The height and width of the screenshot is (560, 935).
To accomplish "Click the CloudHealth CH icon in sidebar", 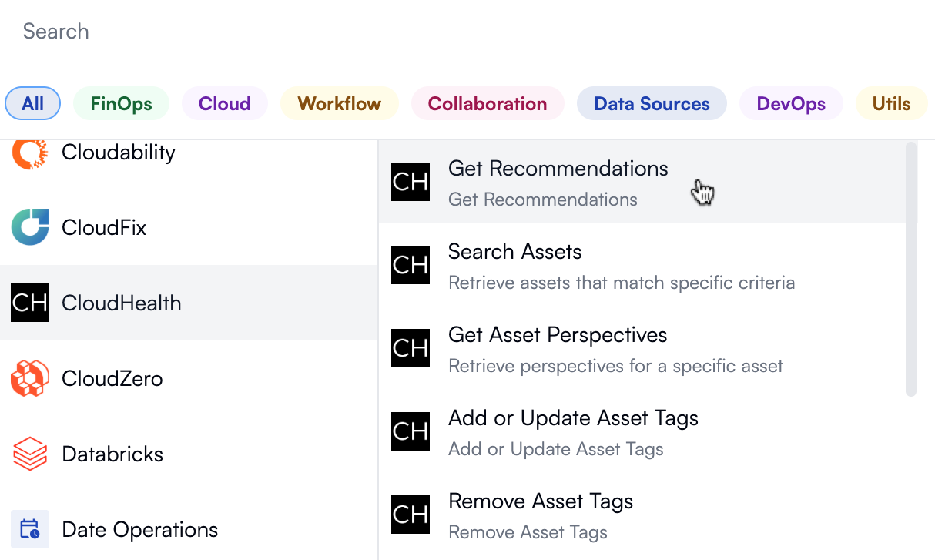I will [30, 303].
